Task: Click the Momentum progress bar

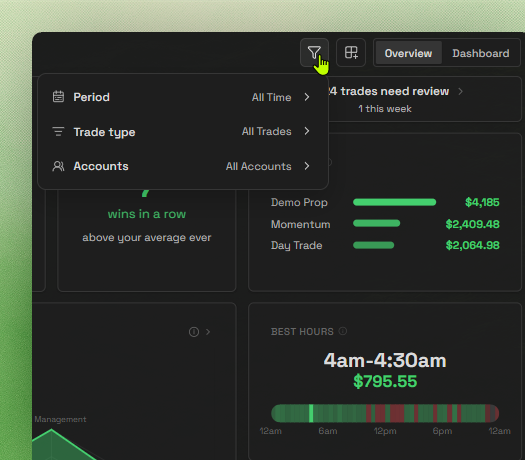Action: point(376,223)
